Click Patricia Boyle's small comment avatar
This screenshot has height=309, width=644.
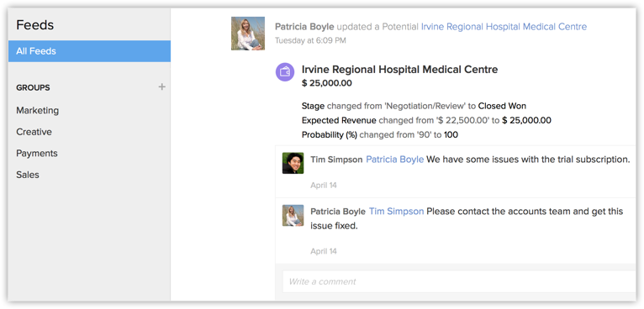(293, 216)
